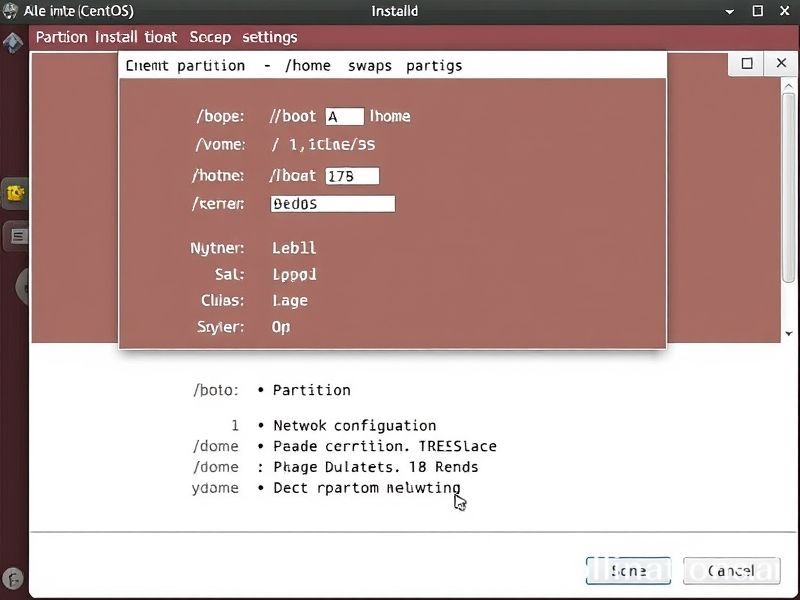800x600 pixels.
Task: Open the Scoep menu
Action: (x=210, y=37)
